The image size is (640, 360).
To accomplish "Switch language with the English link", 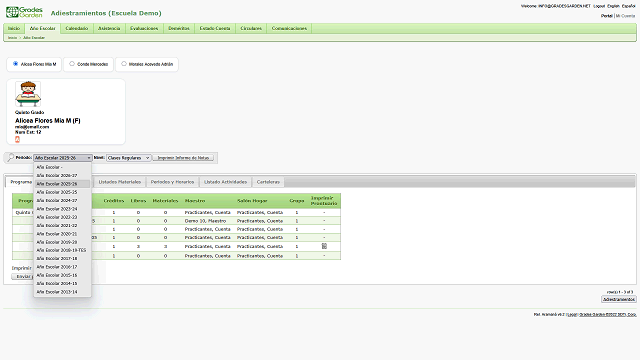I will click(613, 6).
